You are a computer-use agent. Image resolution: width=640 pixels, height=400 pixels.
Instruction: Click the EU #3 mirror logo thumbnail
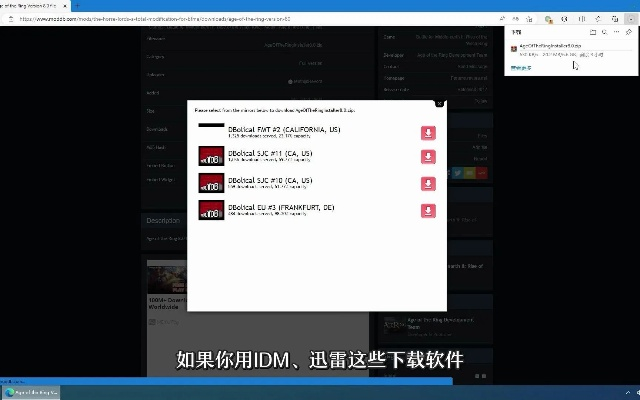(211, 210)
